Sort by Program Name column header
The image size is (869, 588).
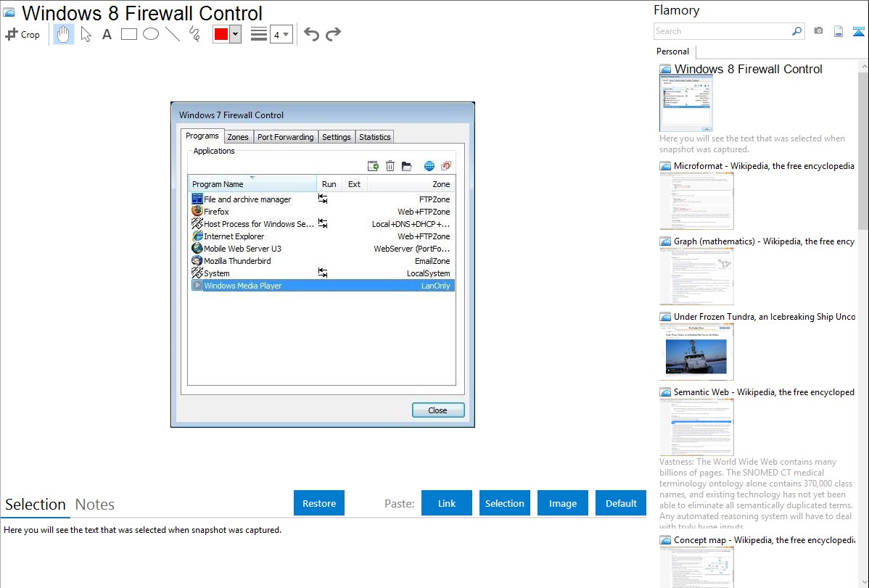pyautogui.click(x=252, y=184)
